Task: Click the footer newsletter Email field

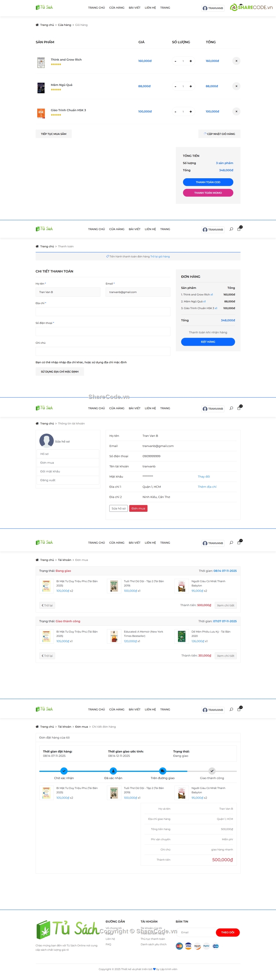Action: click(196, 932)
